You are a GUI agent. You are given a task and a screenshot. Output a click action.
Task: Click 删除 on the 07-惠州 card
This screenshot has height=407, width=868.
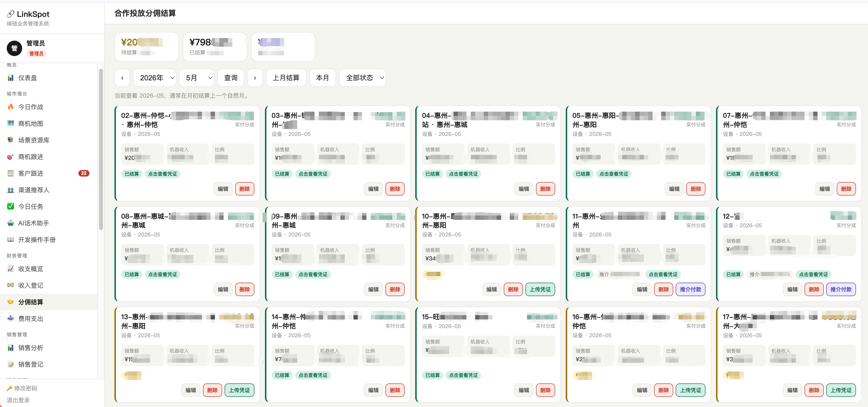[x=846, y=189]
